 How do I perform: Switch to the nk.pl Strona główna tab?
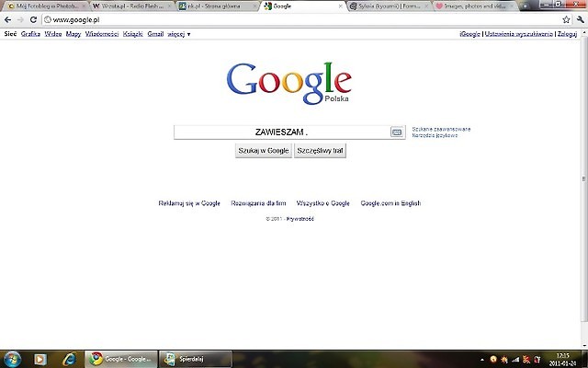point(217,6)
